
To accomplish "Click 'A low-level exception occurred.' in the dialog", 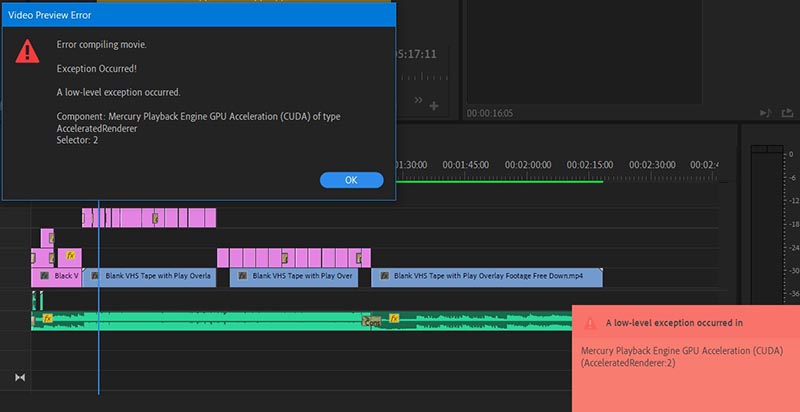I will click(x=118, y=92).
